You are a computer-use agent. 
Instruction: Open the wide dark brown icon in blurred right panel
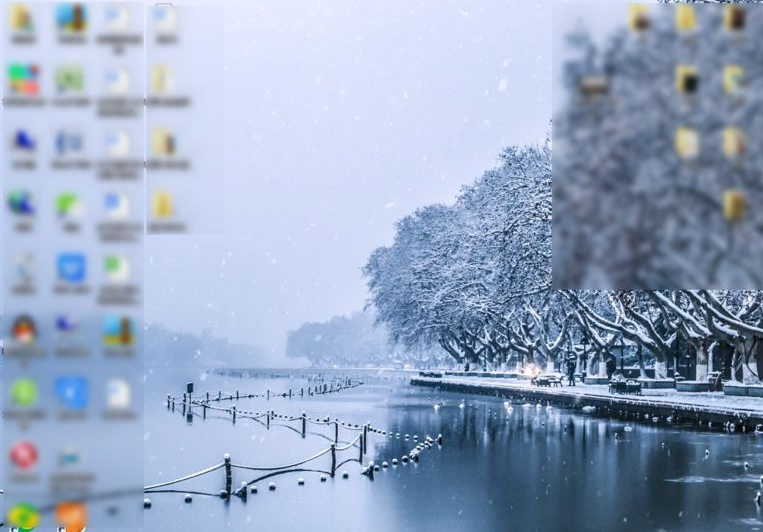tap(594, 86)
